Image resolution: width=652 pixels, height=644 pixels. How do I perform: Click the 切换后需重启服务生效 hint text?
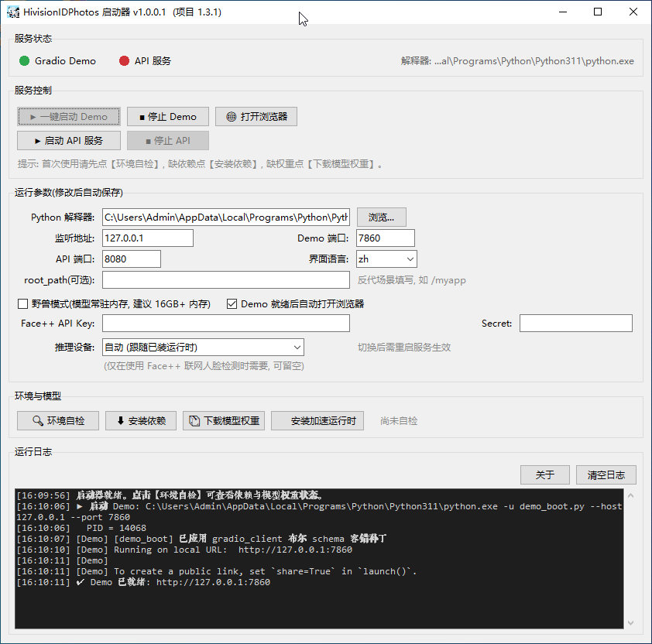pos(404,347)
